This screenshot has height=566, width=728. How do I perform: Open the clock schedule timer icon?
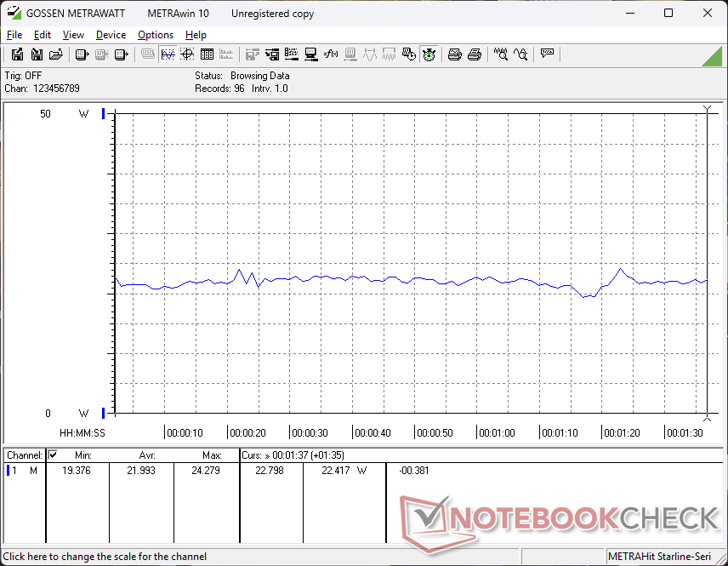click(409, 54)
